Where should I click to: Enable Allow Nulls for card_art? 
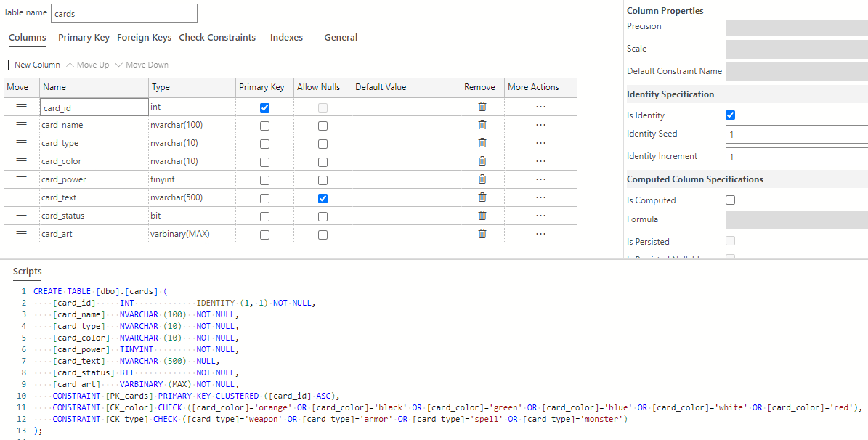point(323,235)
